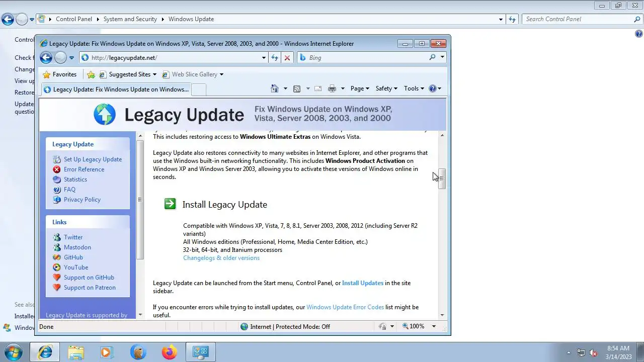
Task: Click the 100% zoom level button
Action: [x=414, y=327]
